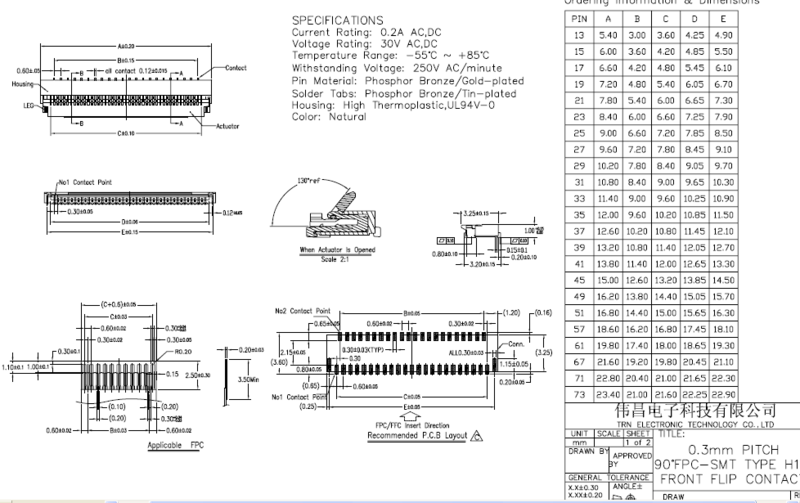Image resolution: width=800 pixels, height=503 pixels.
Task: Click D value 8.45 in PIN 27 row
Action: (x=694, y=149)
